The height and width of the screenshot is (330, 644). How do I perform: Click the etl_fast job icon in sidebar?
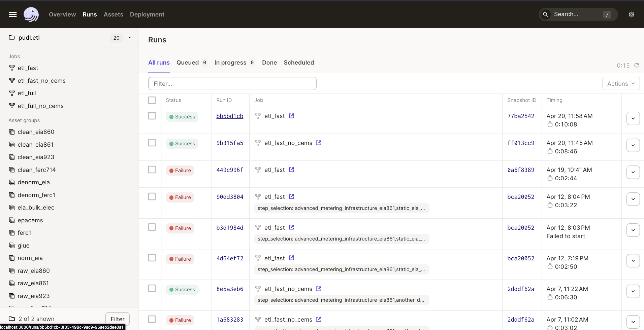tap(12, 68)
